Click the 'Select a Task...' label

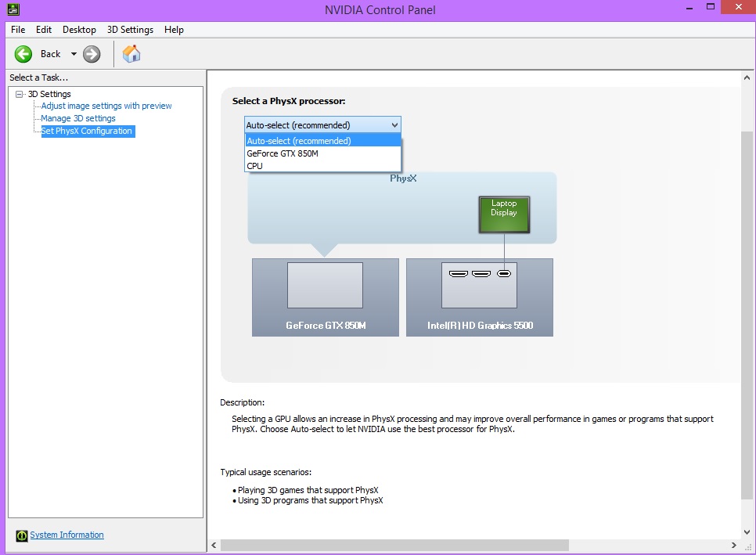point(38,77)
